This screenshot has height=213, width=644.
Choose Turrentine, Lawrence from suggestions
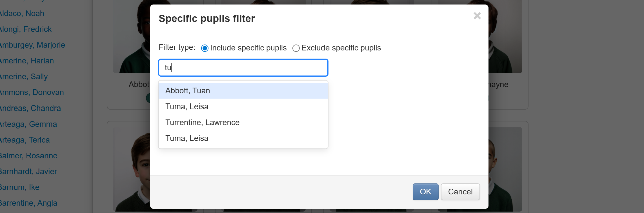(202, 123)
